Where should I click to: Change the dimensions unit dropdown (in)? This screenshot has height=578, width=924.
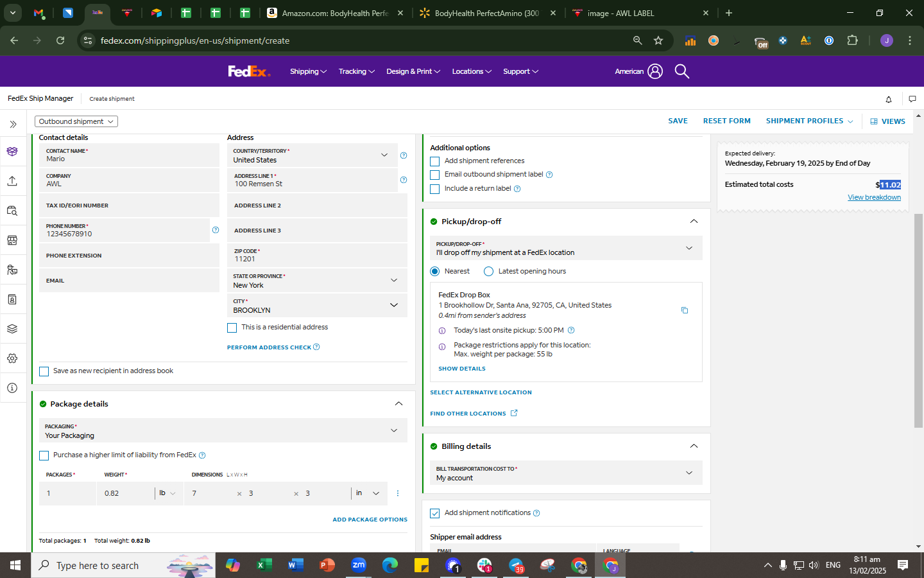(369, 493)
